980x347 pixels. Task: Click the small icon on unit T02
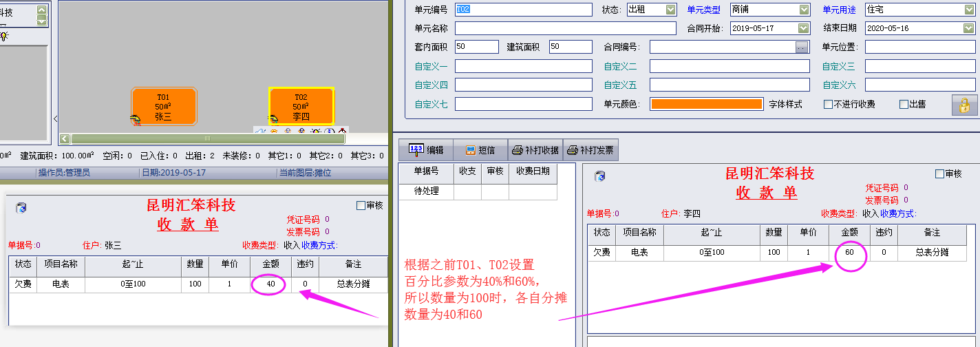[273, 120]
